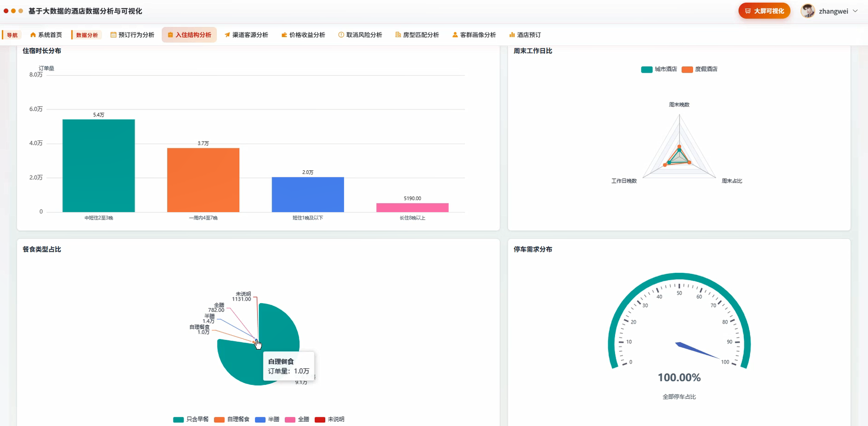Click the 全部停车占比 gauge caption
Image resolution: width=868 pixels, height=426 pixels.
(x=679, y=397)
